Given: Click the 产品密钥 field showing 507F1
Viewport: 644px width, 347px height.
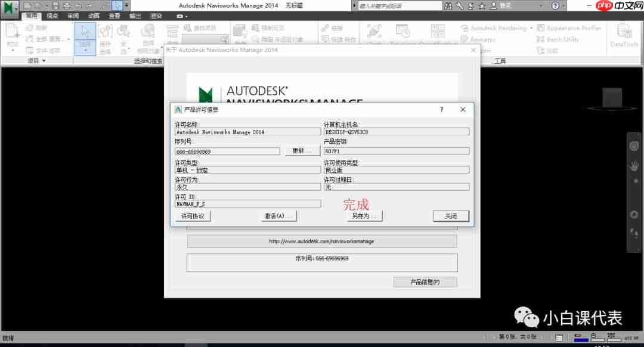Looking at the screenshot, I should [x=397, y=151].
